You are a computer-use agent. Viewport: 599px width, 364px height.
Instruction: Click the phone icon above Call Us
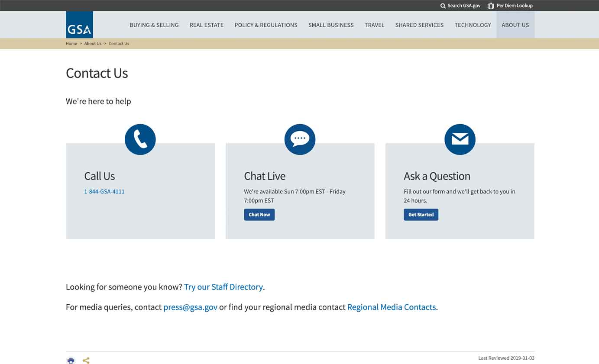tap(140, 139)
